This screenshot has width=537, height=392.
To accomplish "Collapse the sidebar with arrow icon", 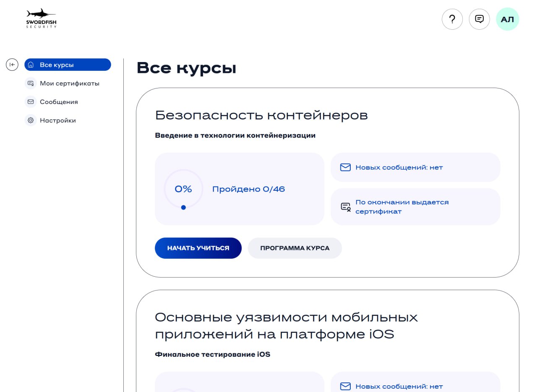I will coord(12,65).
